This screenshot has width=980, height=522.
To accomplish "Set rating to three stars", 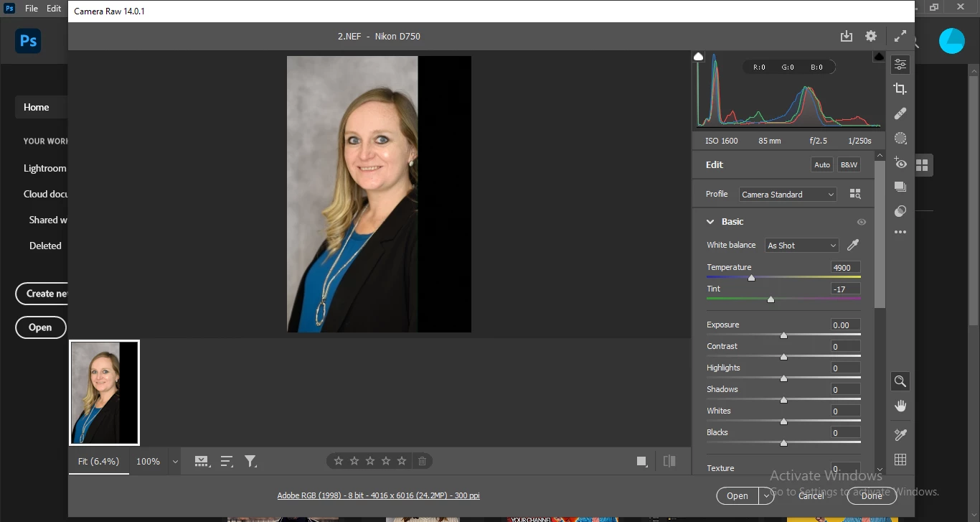I will (370, 461).
